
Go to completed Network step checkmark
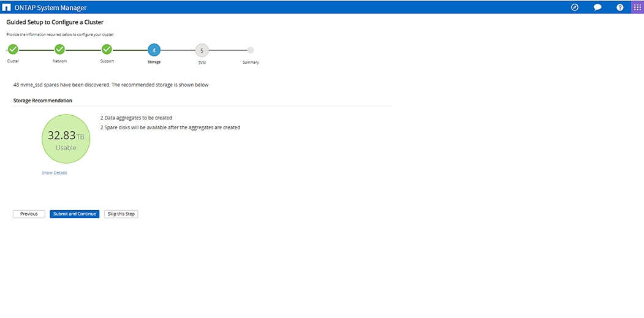click(x=59, y=49)
